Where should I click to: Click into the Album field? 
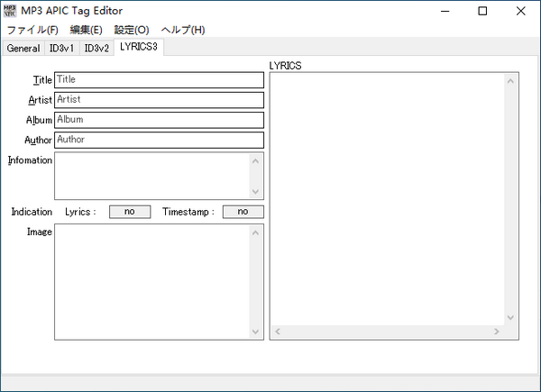tap(159, 120)
